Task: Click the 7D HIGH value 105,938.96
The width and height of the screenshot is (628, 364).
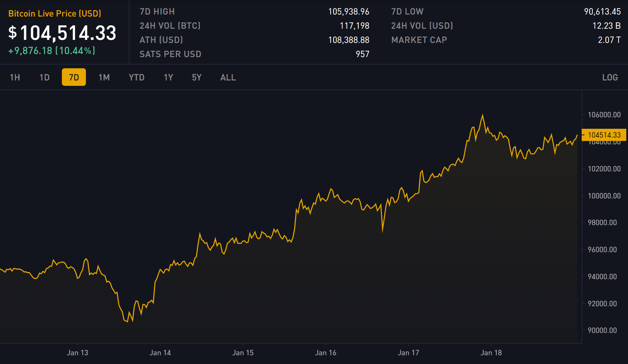Action: tap(349, 11)
